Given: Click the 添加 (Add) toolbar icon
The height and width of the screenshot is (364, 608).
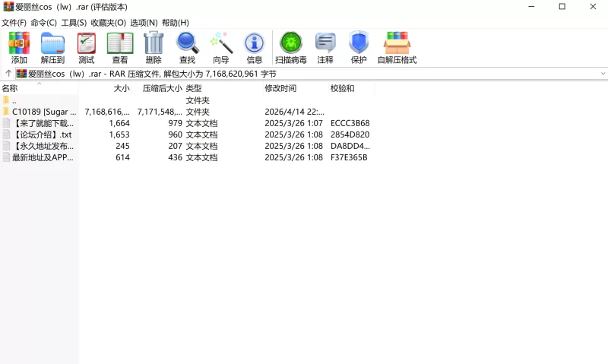Looking at the screenshot, I should pos(19,43).
